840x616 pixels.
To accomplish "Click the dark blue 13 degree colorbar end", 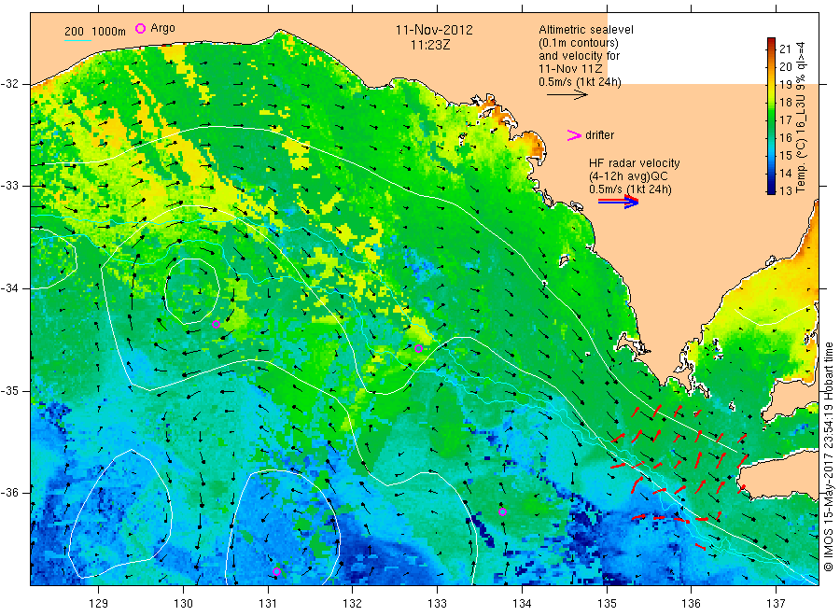I will (772, 190).
